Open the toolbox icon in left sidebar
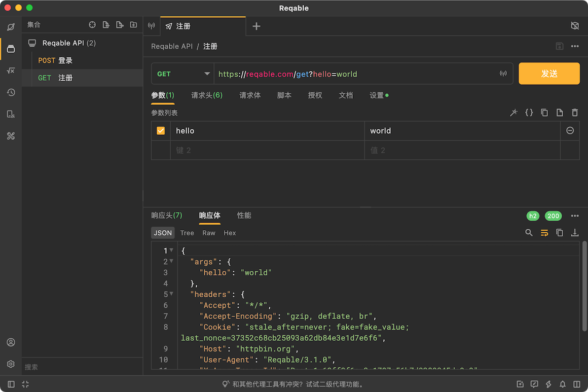This screenshot has height=392, width=588. (11, 136)
